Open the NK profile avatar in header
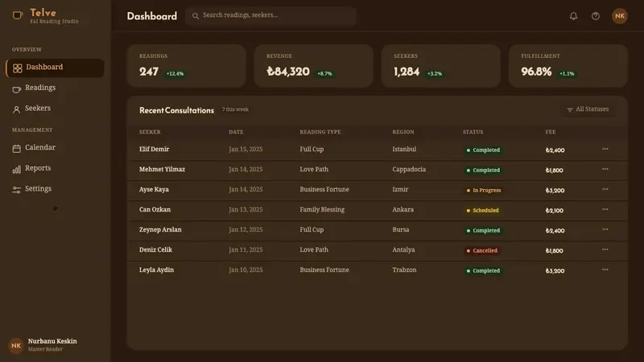Viewport: 644px width, 362px height. 619,16
